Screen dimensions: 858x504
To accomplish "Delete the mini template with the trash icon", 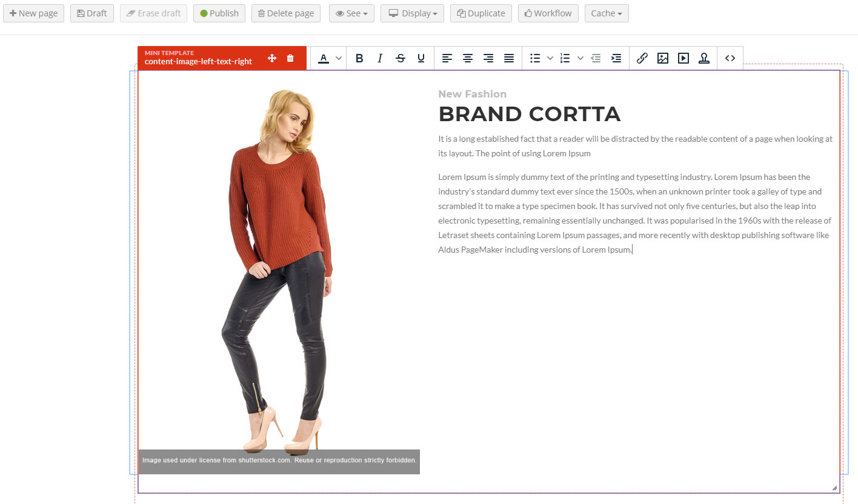I will (290, 58).
